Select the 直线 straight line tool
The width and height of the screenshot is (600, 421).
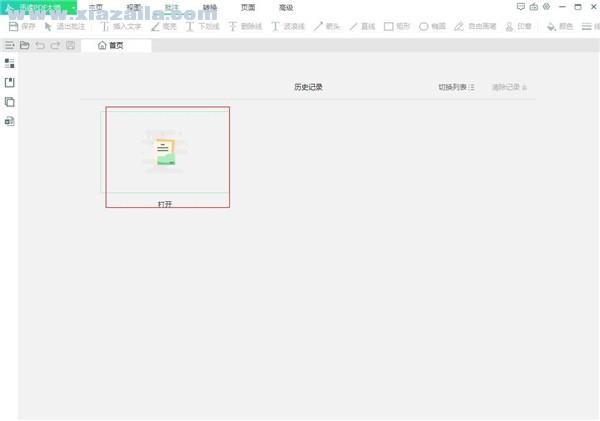(x=362, y=26)
